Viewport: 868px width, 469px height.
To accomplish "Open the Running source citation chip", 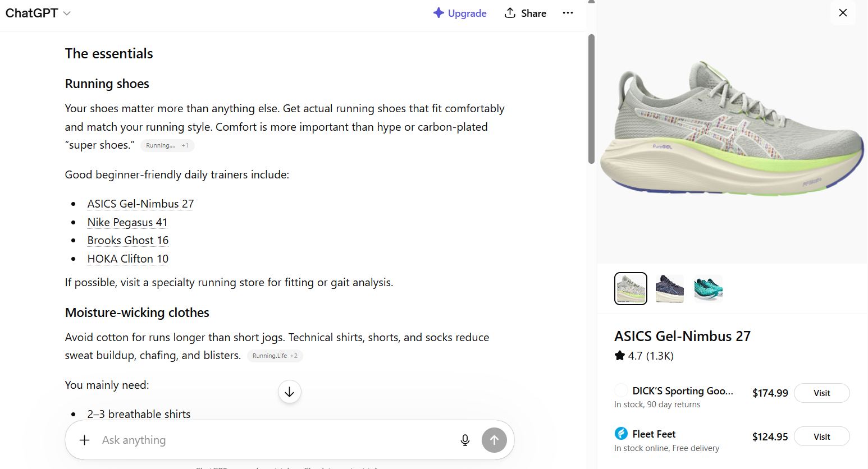I will click(167, 145).
